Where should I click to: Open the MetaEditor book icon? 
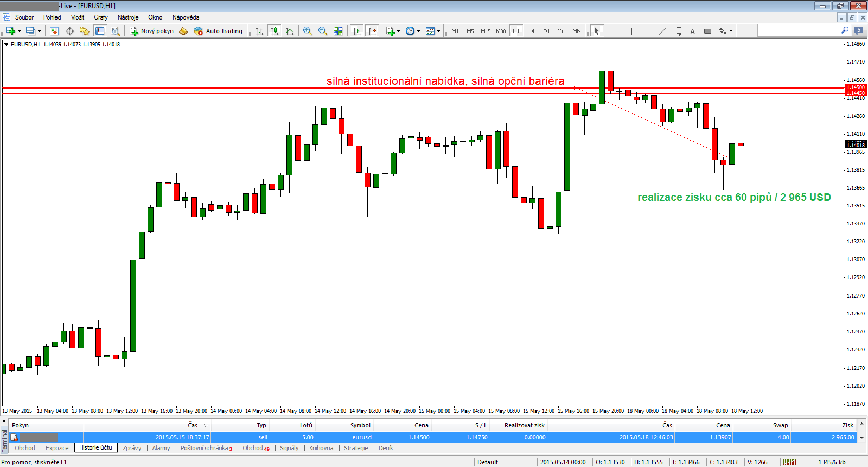183,31
